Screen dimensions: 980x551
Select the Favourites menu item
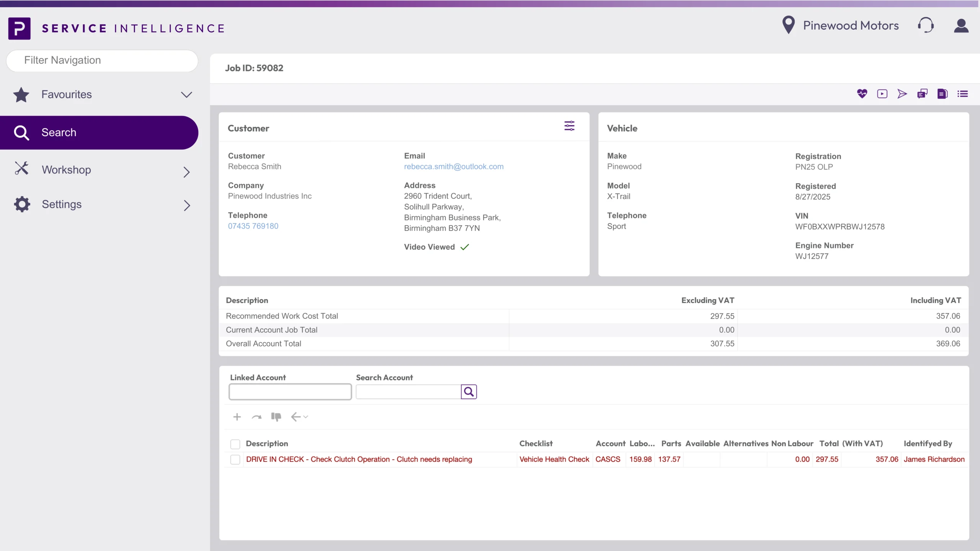coord(99,95)
